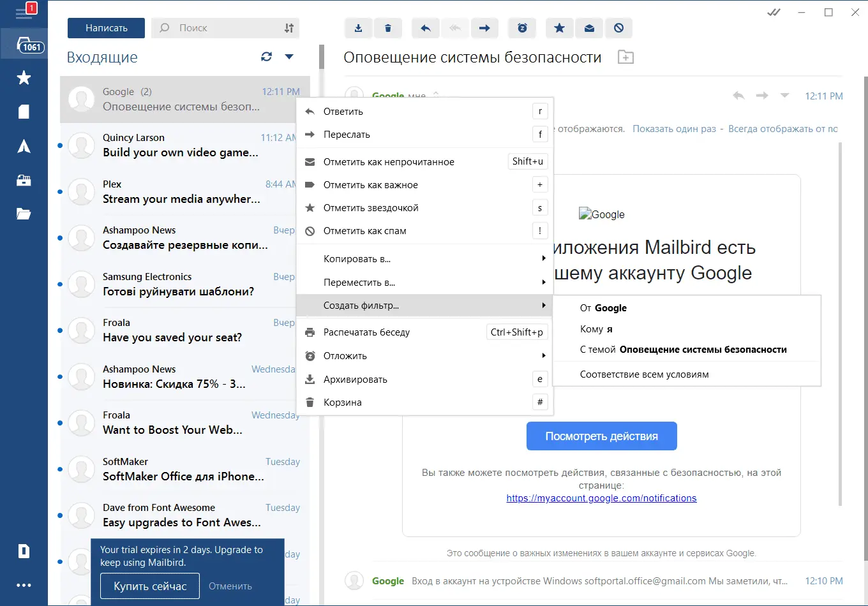
Task: Click the refresh icon next to Входящие
Action: [x=266, y=57]
